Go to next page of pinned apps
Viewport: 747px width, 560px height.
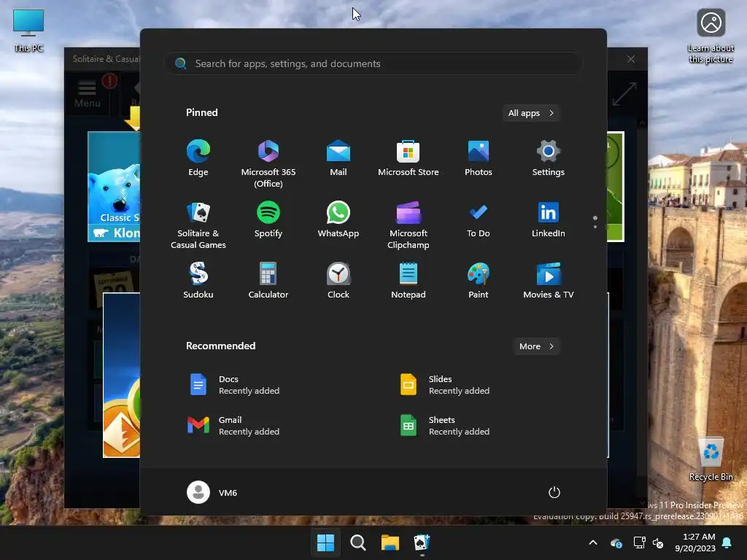point(595,227)
